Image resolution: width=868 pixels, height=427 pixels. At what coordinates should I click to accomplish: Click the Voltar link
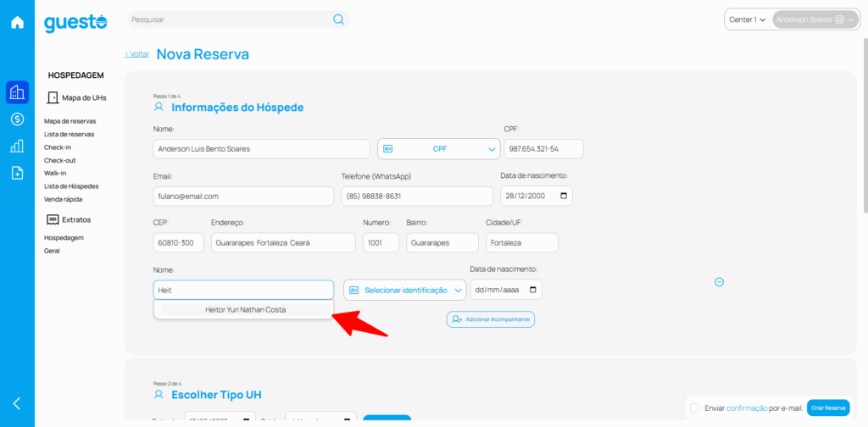click(136, 54)
